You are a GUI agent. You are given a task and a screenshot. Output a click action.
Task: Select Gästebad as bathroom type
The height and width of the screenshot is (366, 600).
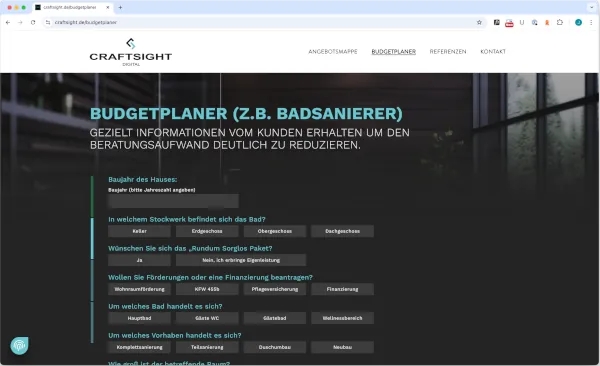click(275, 318)
